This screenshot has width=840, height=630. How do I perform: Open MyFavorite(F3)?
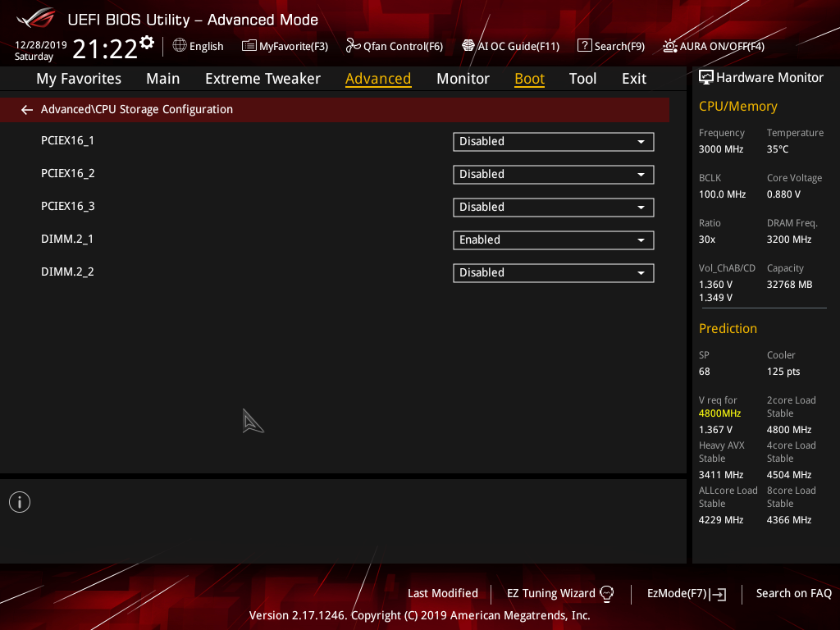pyautogui.click(x=285, y=46)
